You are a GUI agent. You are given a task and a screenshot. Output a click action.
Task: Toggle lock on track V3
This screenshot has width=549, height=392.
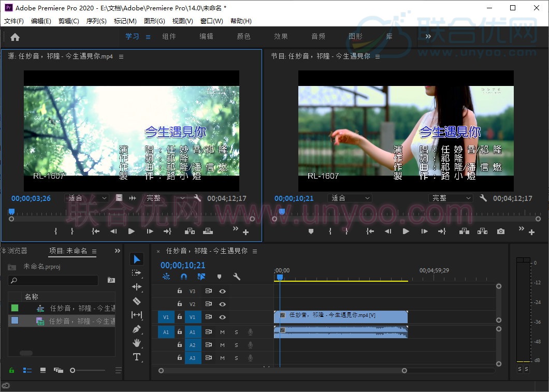tap(180, 291)
